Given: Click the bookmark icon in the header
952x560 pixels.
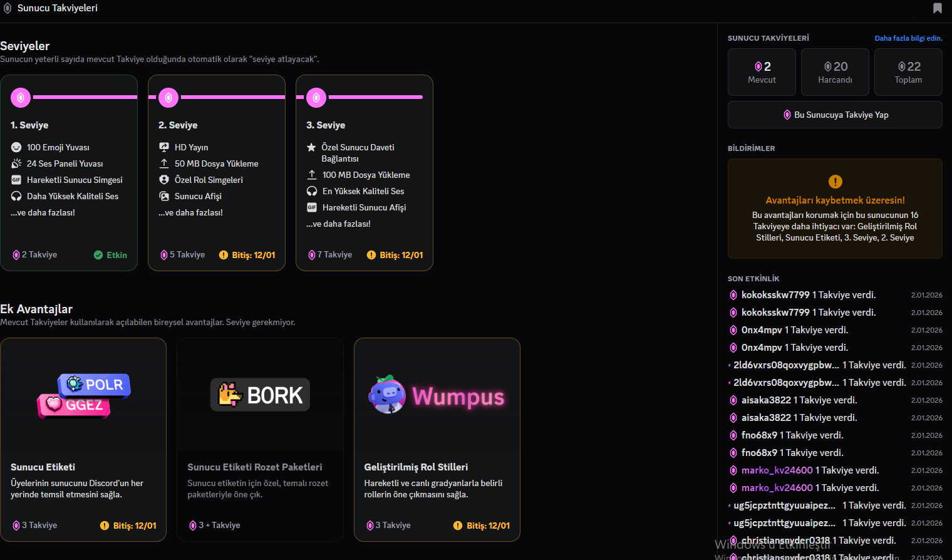Looking at the screenshot, I should pyautogui.click(x=938, y=8).
